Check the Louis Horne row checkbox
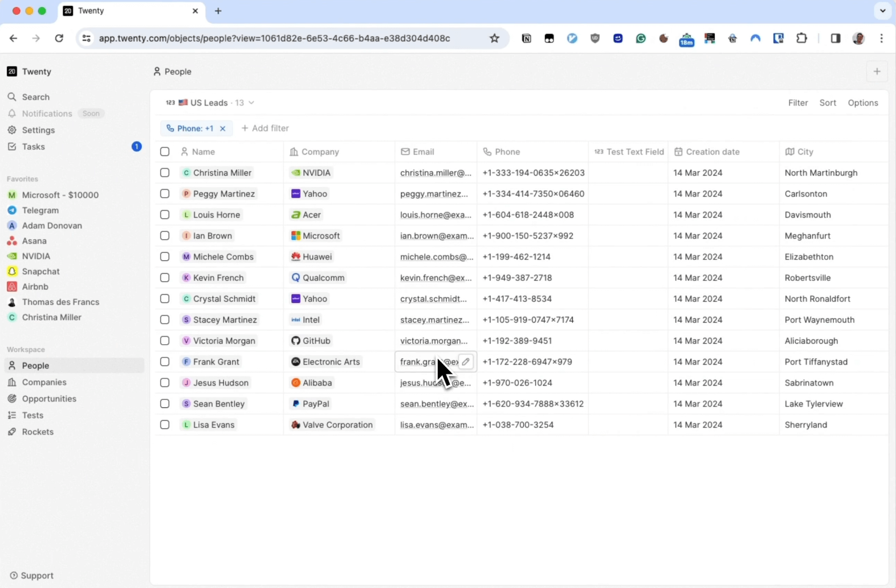This screenshot has height=588, width=896. pos(165,215)
